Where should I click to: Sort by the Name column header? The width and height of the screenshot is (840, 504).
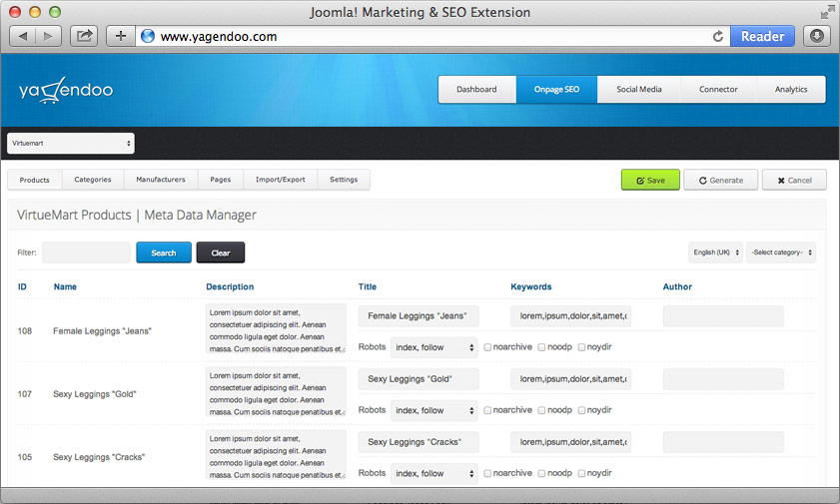[x=65, y=286]
